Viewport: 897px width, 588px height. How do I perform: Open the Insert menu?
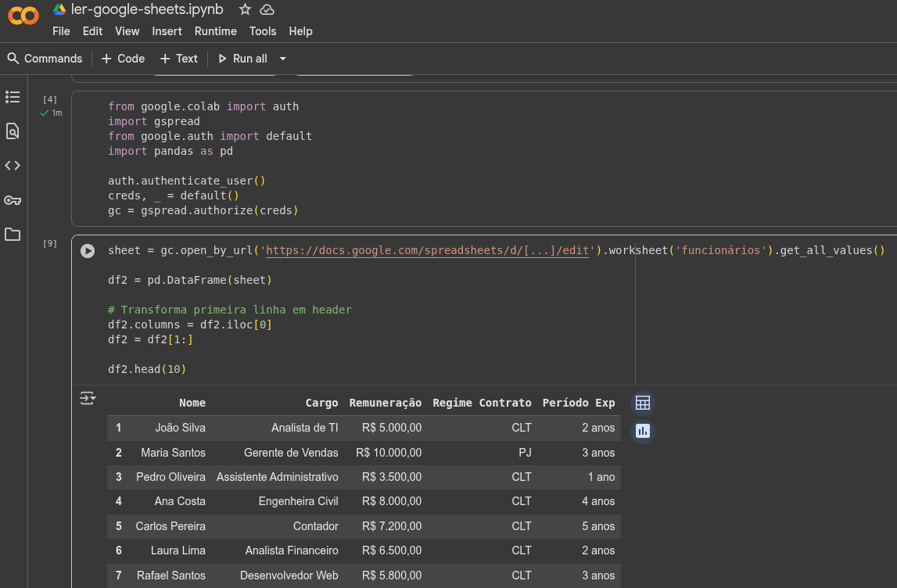167,31
